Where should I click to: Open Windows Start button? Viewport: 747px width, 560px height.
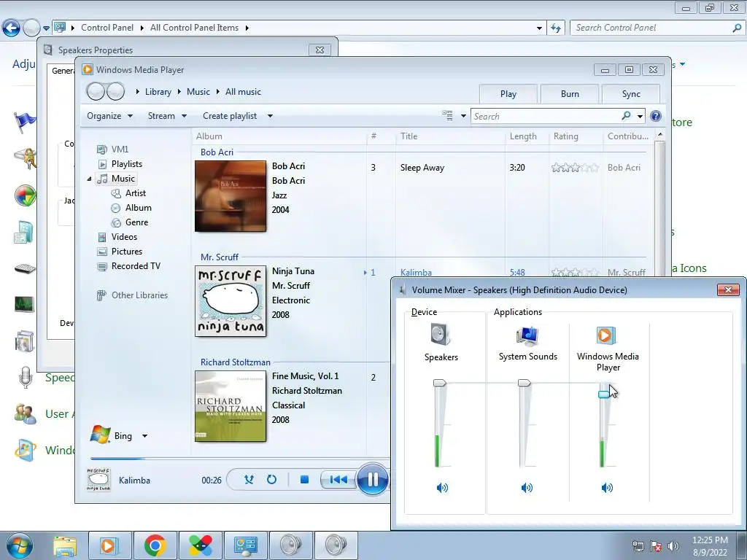[x=20, y=546]
